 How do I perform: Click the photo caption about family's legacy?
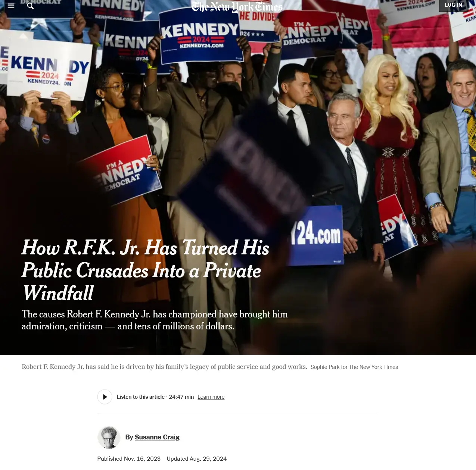[x=165, y=367]
